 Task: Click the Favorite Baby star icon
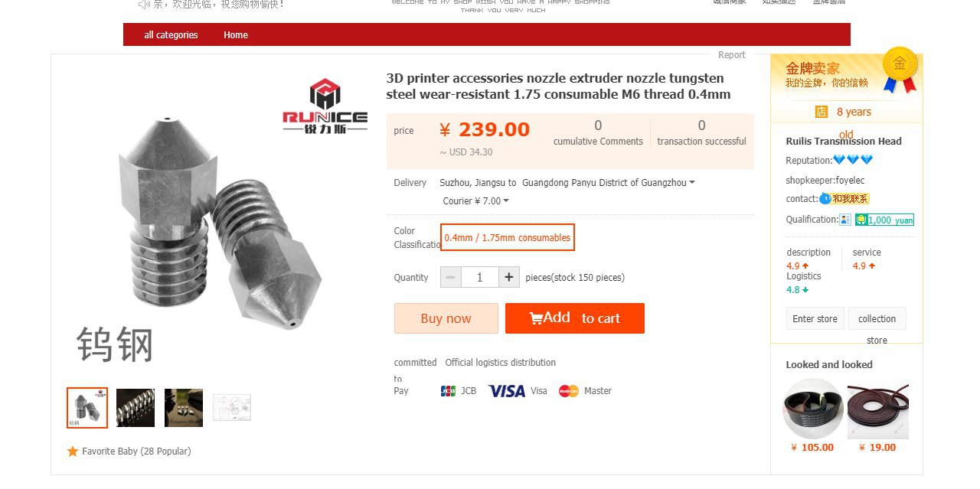73,452
